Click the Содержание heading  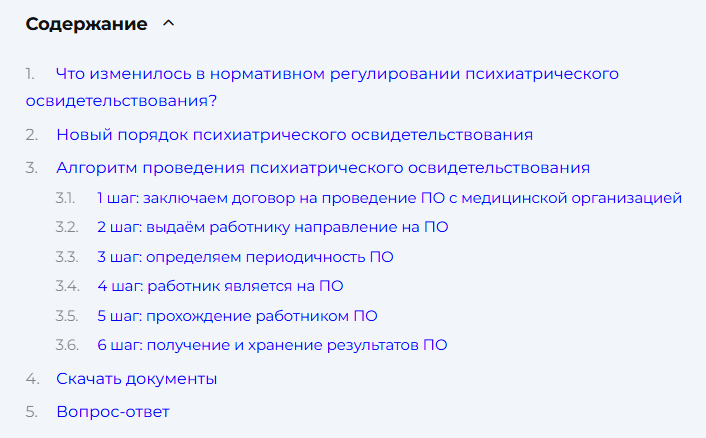click(x=86, y=24)
